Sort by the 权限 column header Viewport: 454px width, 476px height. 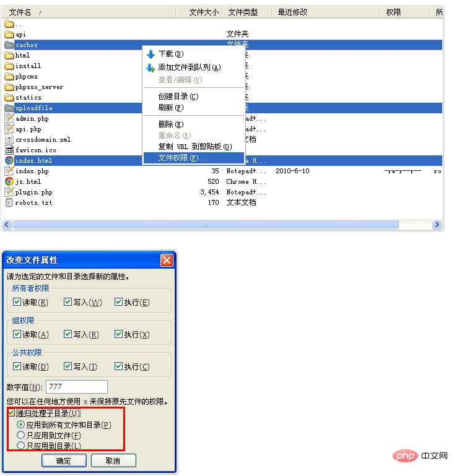click(405, 12)
